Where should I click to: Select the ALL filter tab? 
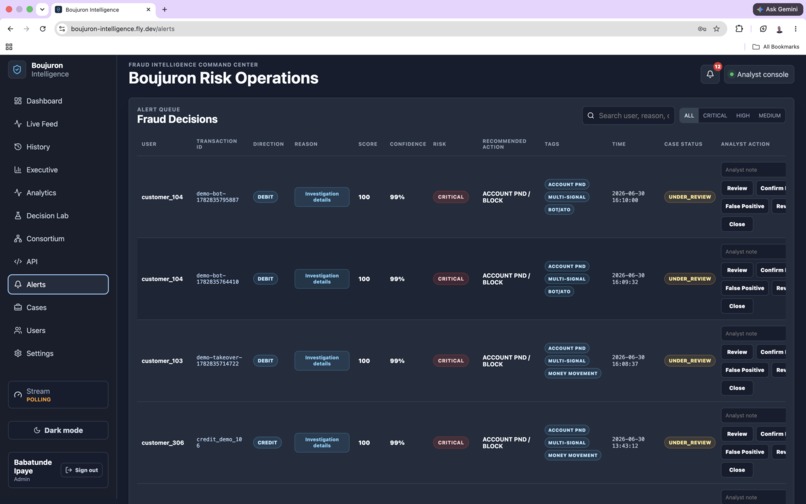(689, 116)
